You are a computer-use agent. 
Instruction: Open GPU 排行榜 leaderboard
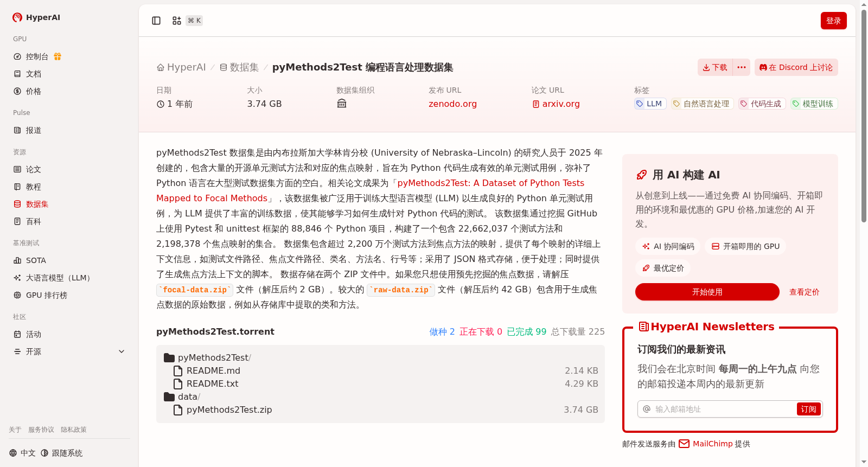tap(47, 295)
